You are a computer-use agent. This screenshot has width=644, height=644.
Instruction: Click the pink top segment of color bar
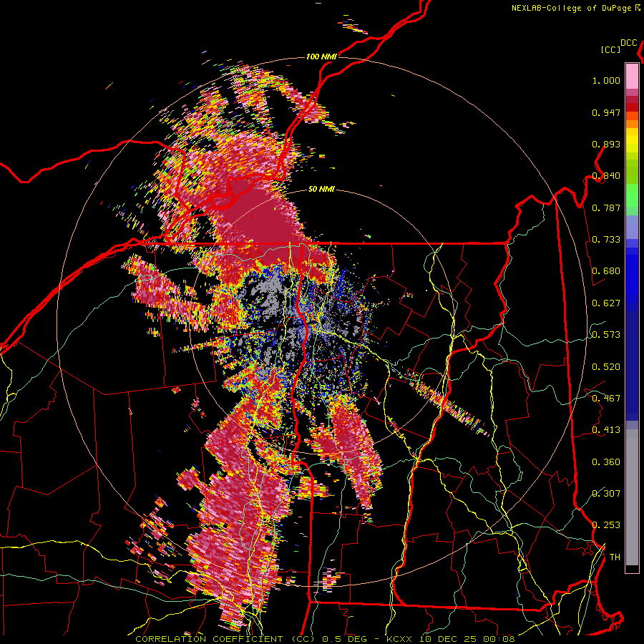pyautogui.click(x=632, y=76)
